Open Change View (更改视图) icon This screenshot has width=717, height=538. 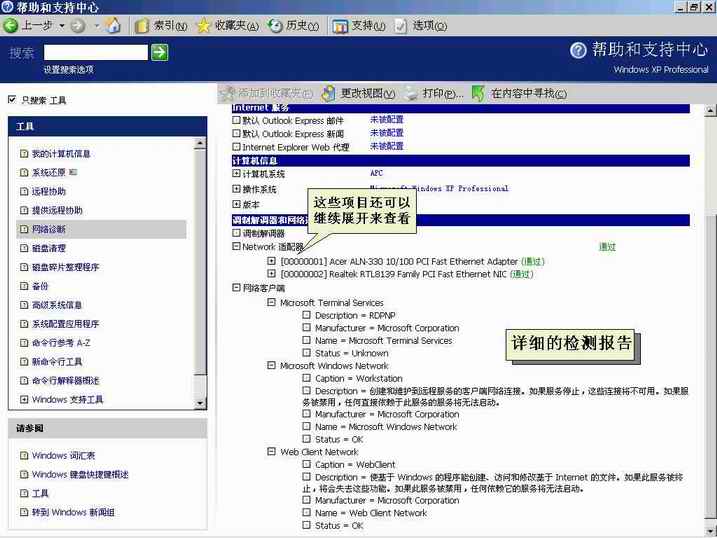(x=328, y=93)
